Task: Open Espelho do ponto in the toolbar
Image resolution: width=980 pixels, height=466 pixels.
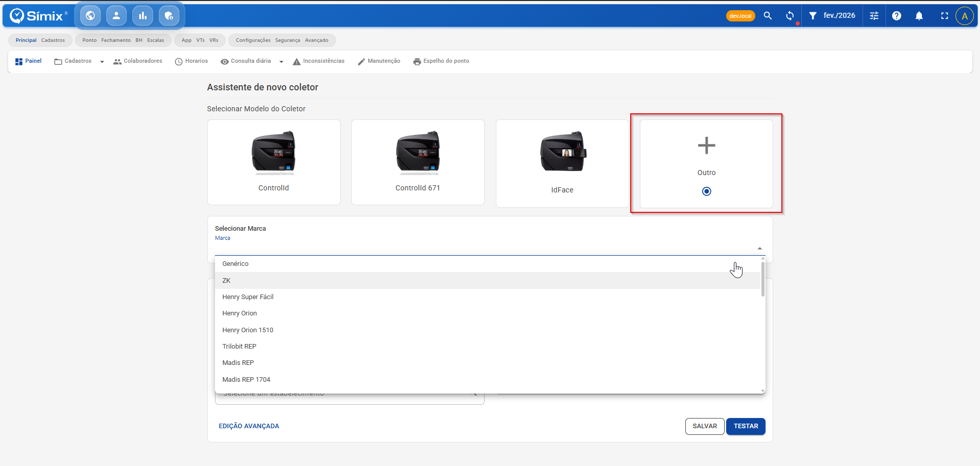Action: click(441, 61)
